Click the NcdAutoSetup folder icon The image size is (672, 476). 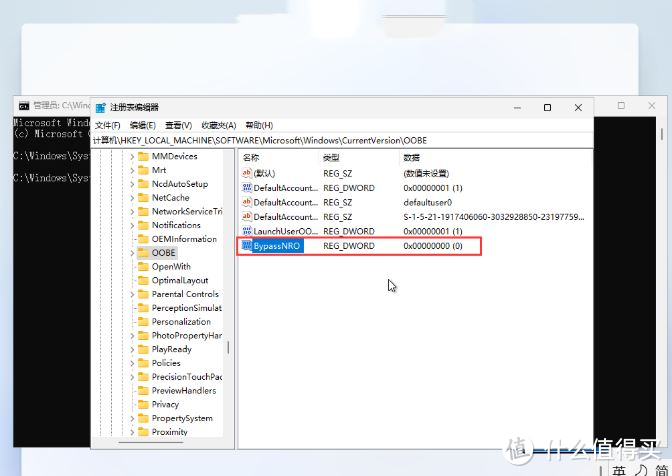pos(143,184)
